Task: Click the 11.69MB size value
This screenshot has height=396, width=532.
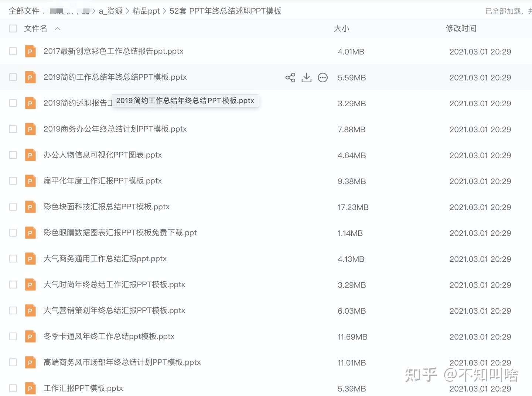Action: (352, 337)
